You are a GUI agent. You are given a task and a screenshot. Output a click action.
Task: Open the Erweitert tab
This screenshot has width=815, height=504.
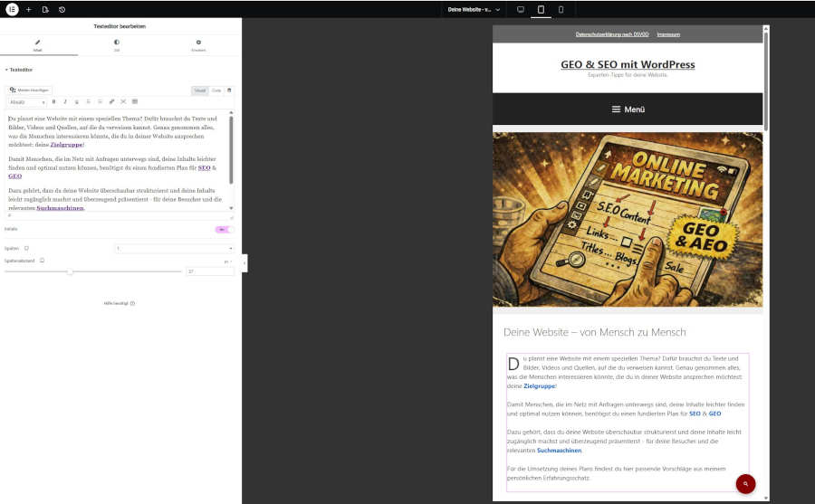tap(198, 46)
